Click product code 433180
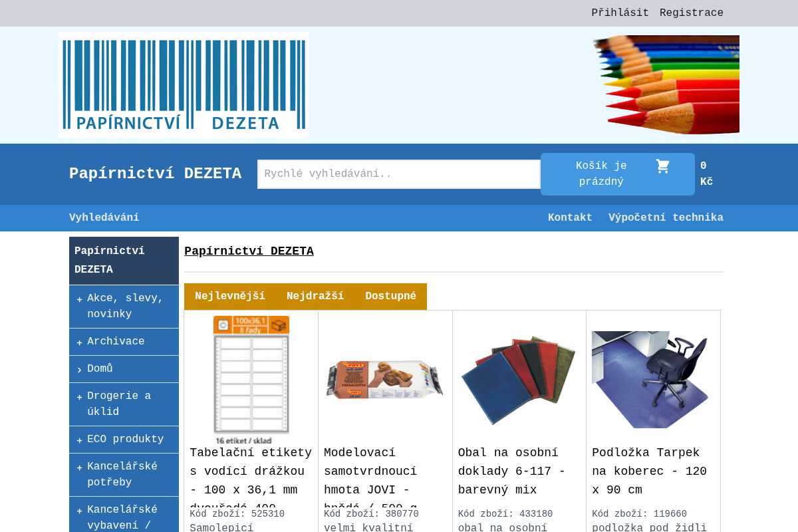 505,514
